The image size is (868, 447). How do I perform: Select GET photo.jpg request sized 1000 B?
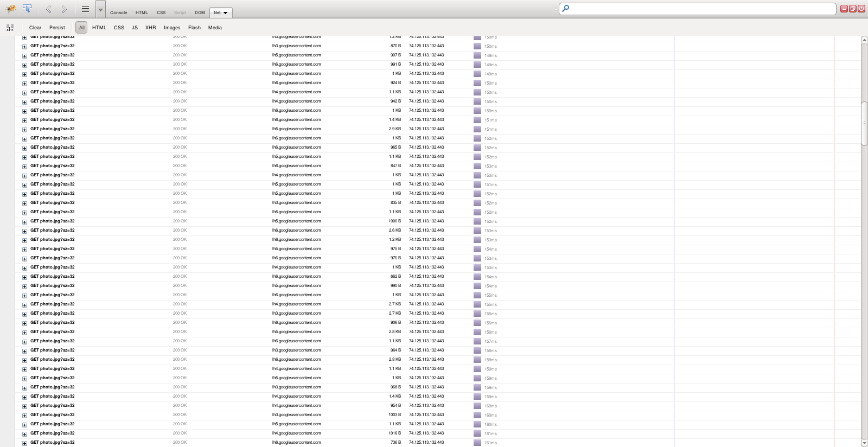(53, 221)
